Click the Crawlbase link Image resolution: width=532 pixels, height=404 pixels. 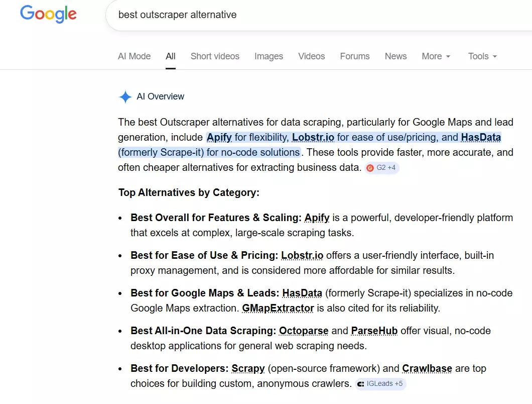coord(427,368)
